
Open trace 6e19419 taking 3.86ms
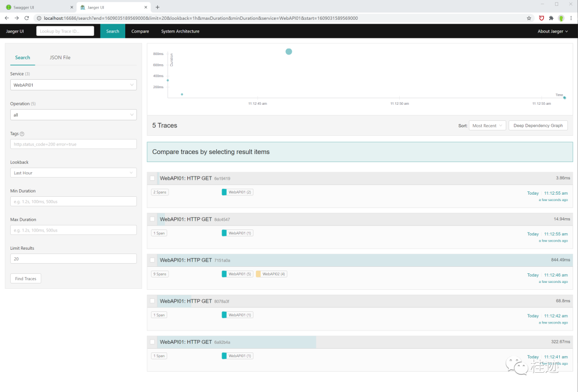pos(360,178)
